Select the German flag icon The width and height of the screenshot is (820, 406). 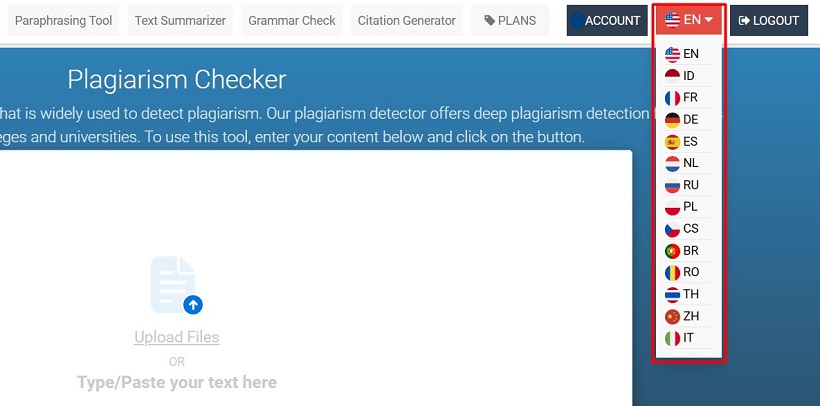click(673, 120)
